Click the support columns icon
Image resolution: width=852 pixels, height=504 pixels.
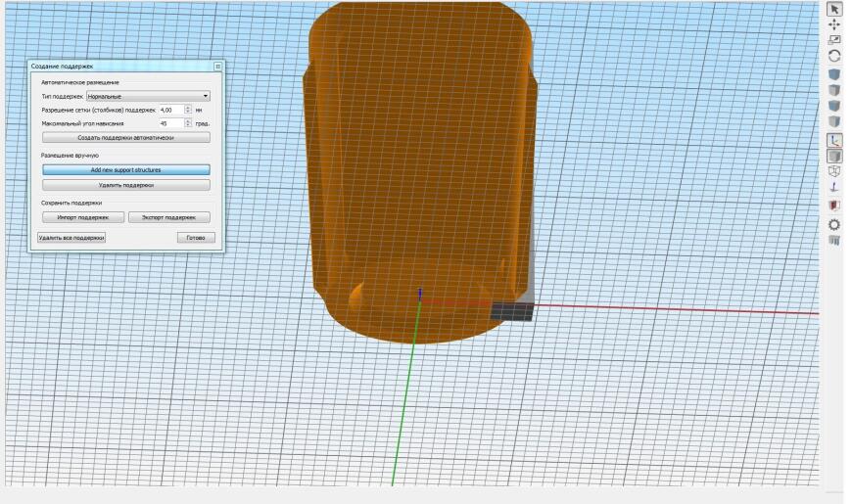click(834, 240)
